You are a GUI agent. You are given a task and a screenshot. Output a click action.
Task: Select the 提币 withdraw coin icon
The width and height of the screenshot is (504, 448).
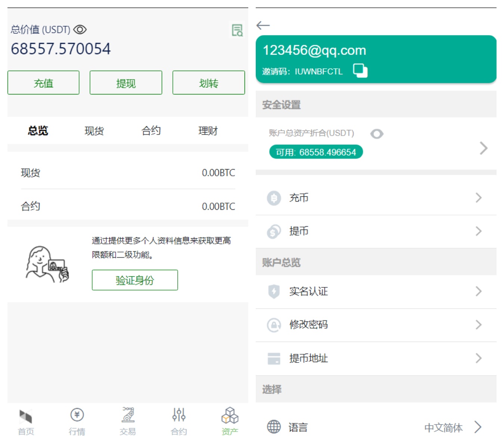click(274, 231)
